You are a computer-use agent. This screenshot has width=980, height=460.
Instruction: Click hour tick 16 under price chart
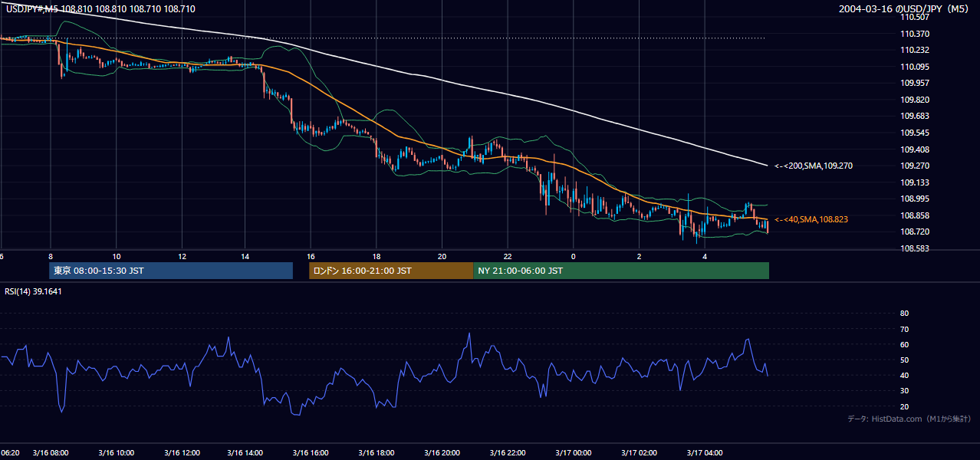311,256
